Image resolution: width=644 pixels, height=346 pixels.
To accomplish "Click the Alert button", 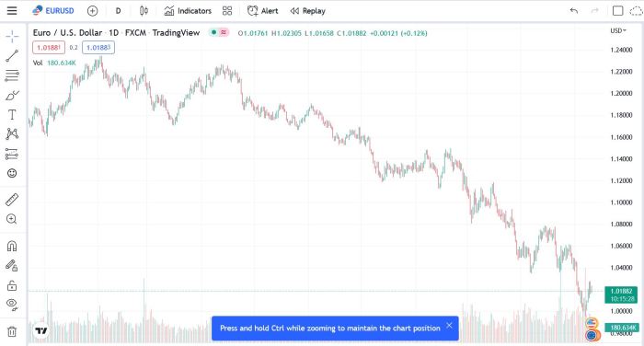I will 263,11.
